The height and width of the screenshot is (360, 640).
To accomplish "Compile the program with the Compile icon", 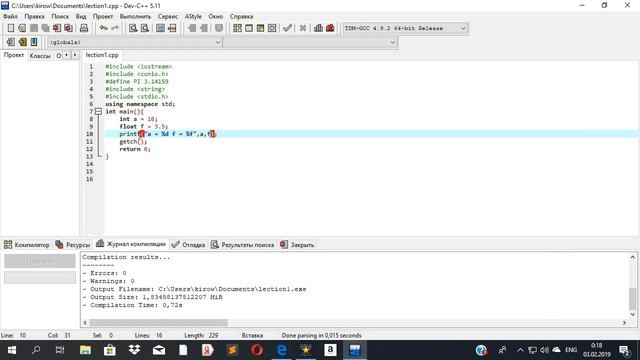I will (x=237, y=28).
